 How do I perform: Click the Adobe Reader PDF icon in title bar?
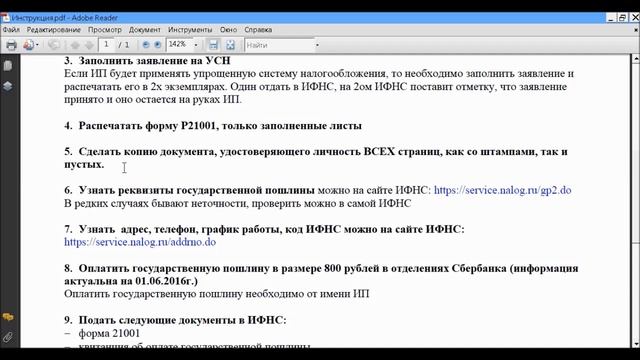tap(5, 18)
